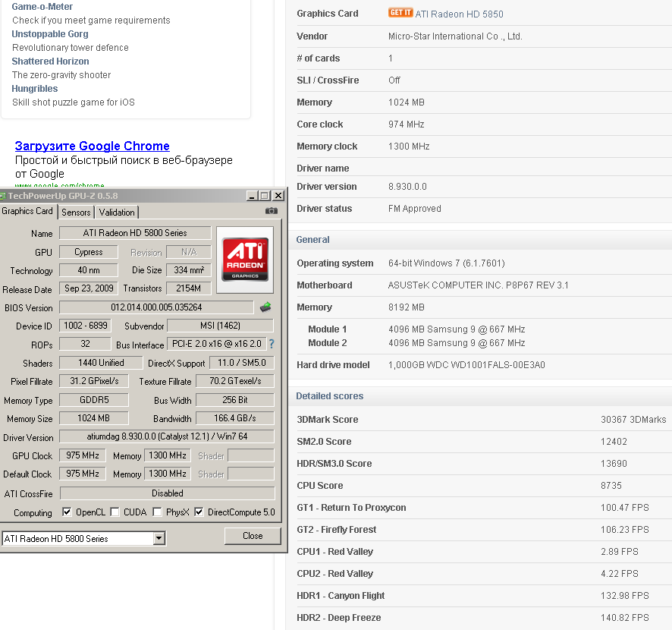
Task: Click the Driver status FM Approved value
Action: pos(414,209)
